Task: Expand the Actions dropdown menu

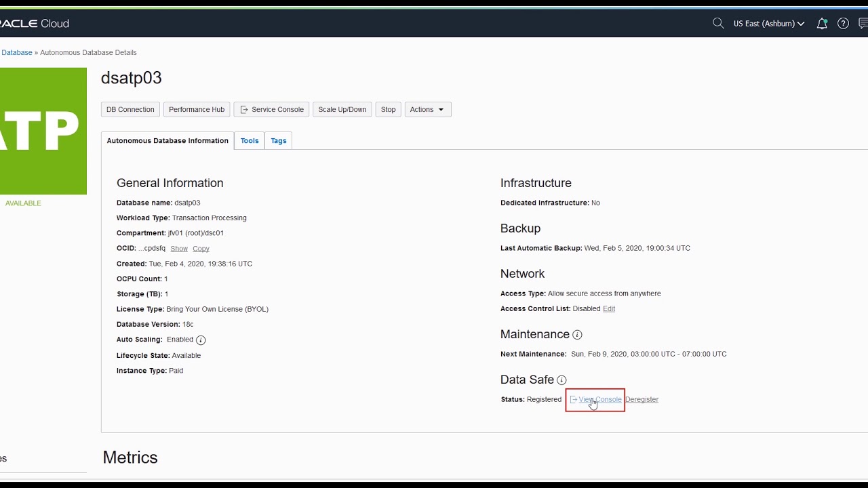Action: [428, 109]
